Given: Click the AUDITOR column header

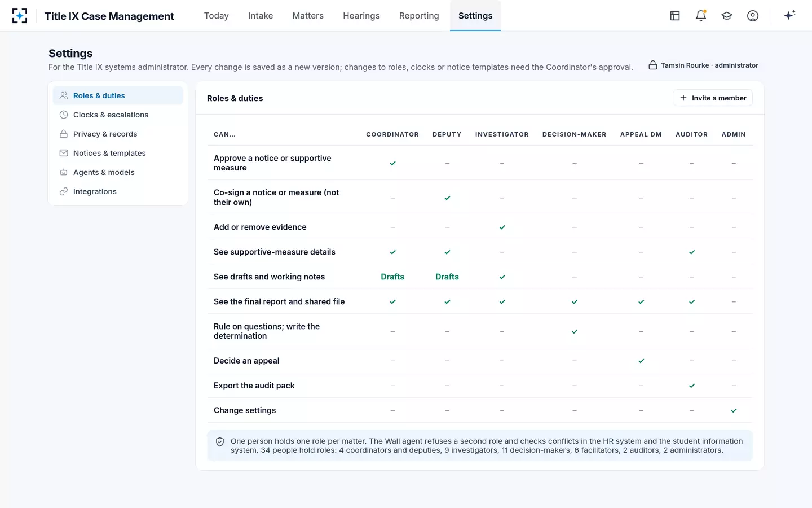Looking at the screenshot, I should tap(692, 134).
